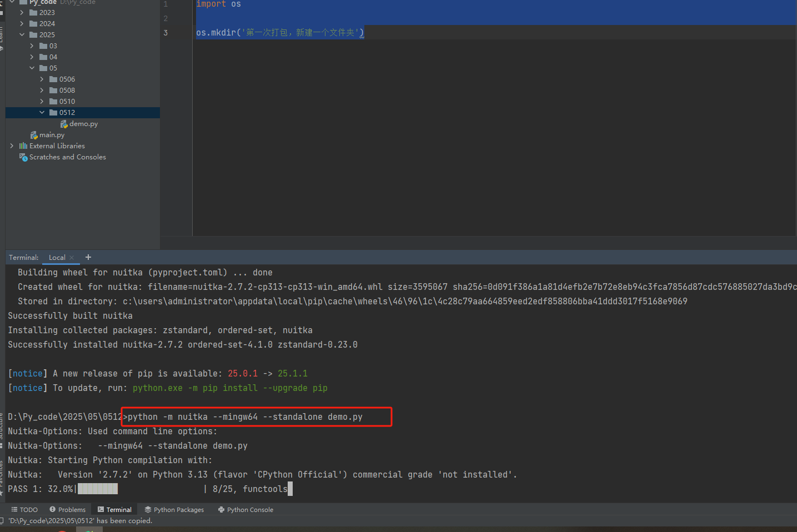Select the main.py Python file icon

[x=34, y=134]
